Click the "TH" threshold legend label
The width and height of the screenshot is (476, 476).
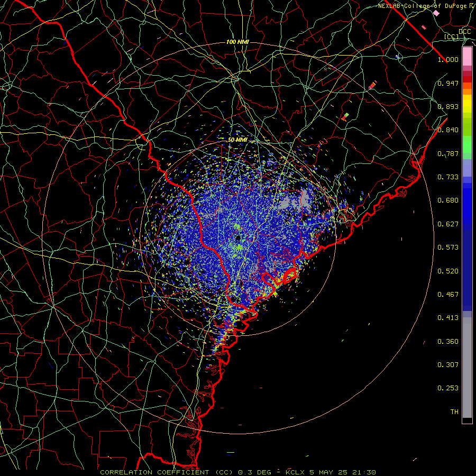[x=454, y=412]
